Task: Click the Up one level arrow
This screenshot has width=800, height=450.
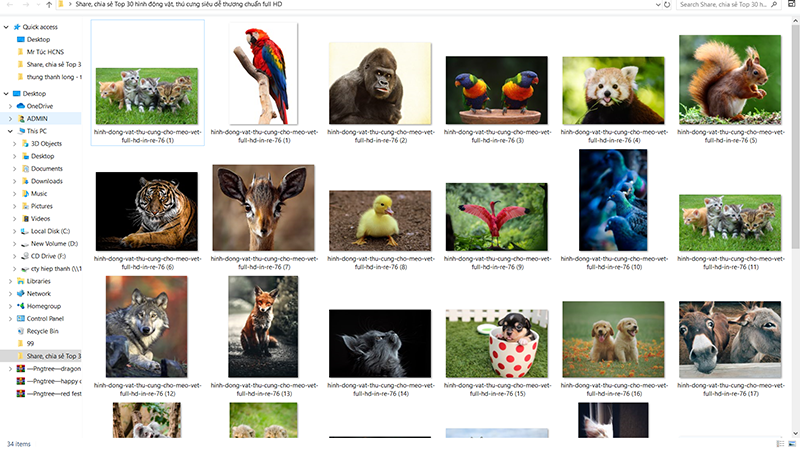Action: click(48, 5)
